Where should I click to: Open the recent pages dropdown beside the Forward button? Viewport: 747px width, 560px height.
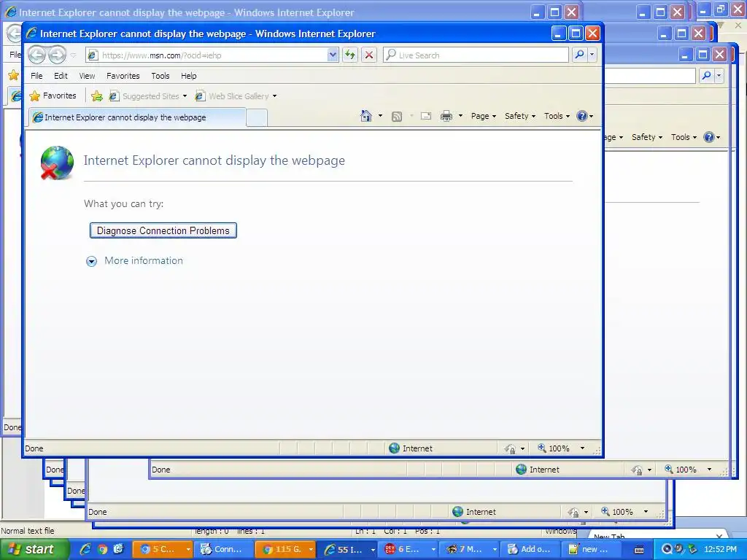tap(73, 55)
